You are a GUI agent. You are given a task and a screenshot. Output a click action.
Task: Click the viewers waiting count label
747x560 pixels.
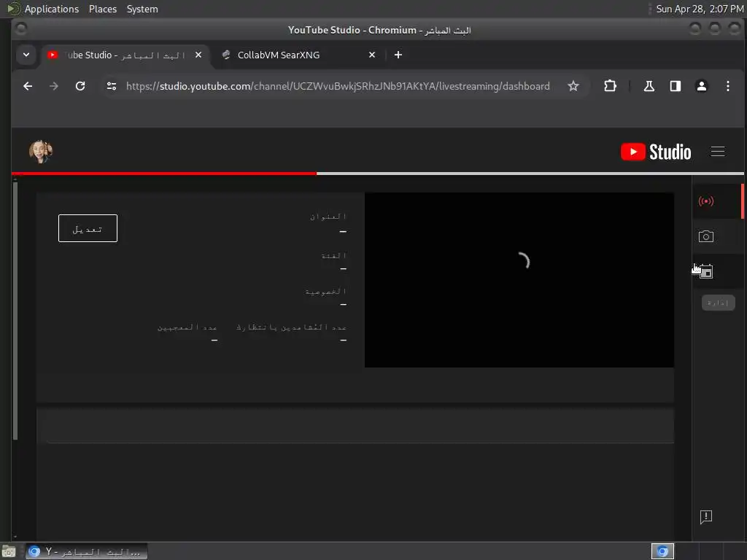tap(291, 327)
